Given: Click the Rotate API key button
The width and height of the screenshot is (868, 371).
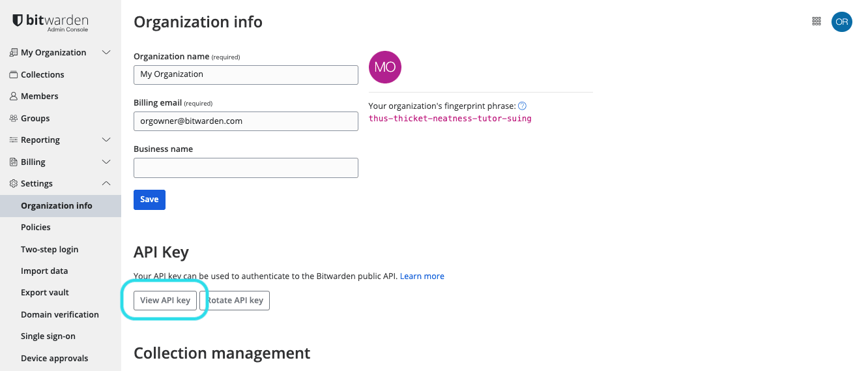Looking at the screenshot, I should point(235,301).
